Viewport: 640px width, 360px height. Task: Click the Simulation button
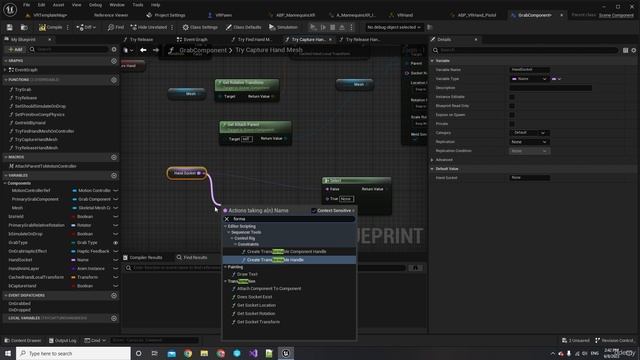tap(283, 27)
